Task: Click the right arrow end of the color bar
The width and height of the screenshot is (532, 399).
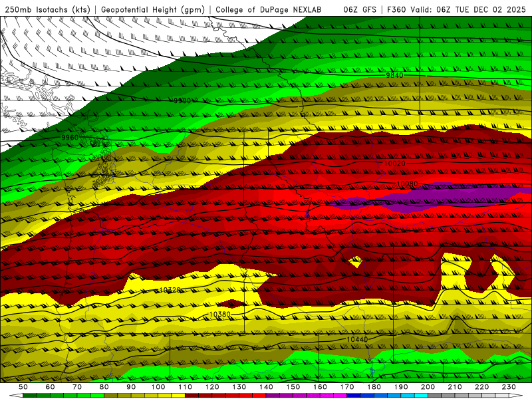Action: (516, 395)
